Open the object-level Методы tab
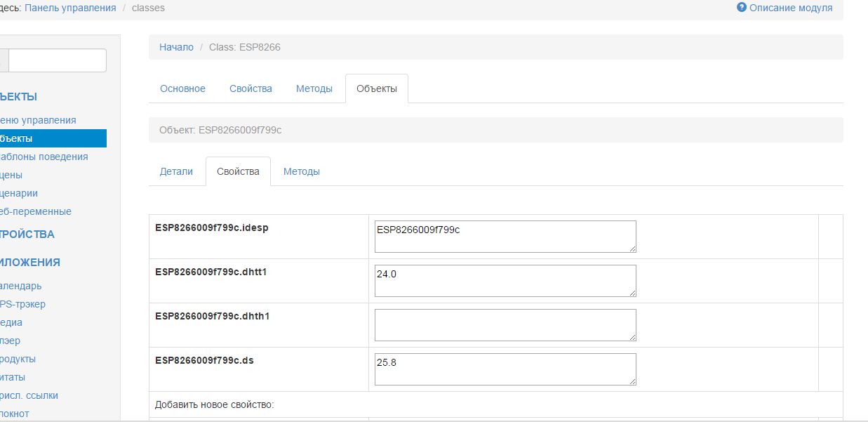 302,171
